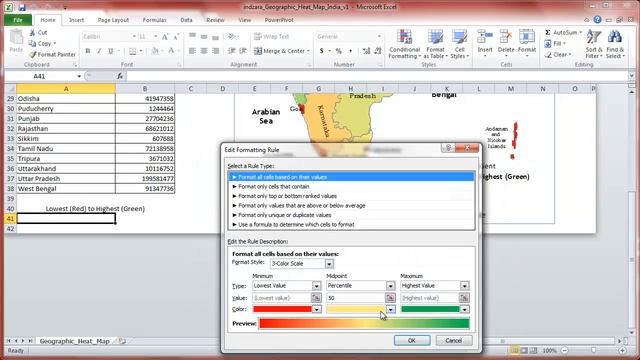Activate Format Painter
Viewport: 640px width, 360px height.
pos(52,54)
